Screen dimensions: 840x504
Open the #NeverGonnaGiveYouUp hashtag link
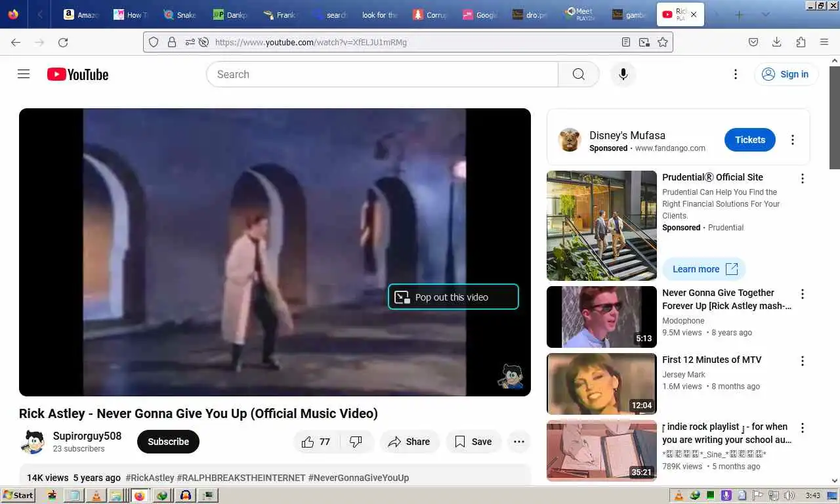358,478
